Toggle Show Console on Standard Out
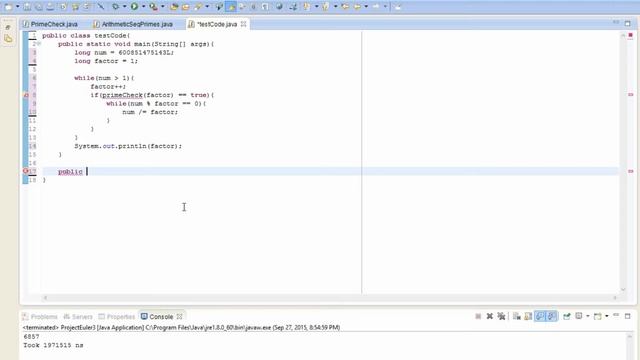This screenshot has height=360, width=640. [540, 316]
